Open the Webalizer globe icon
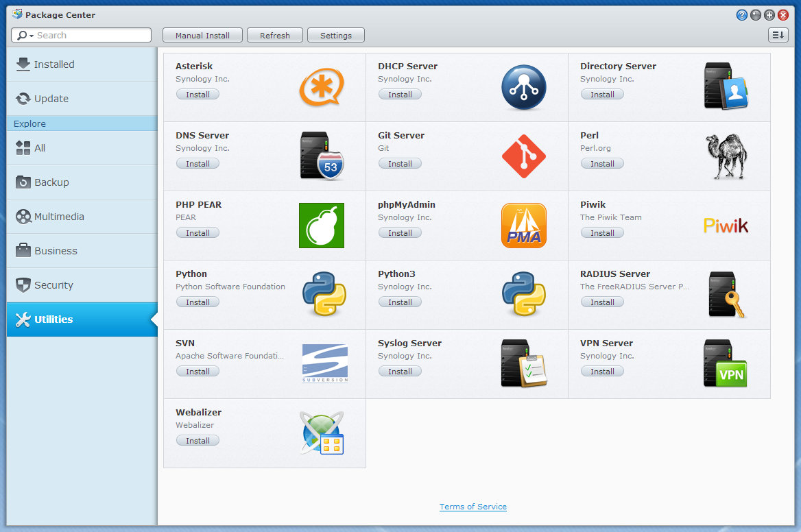The height and width of the screenshot is (532, 801). pyautogui.click(x=322, y=433)
